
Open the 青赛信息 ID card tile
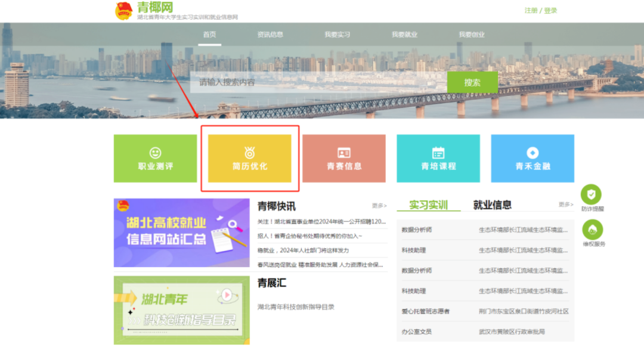[344, 158]
